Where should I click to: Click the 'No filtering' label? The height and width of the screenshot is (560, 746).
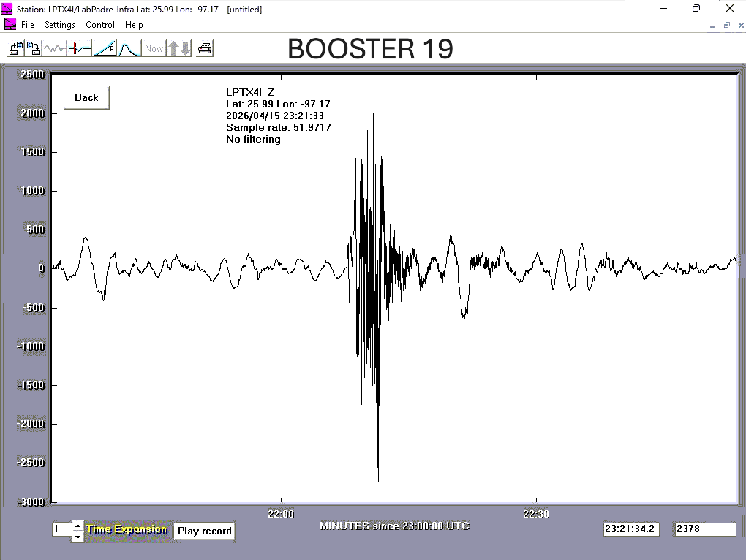point(253,140)
